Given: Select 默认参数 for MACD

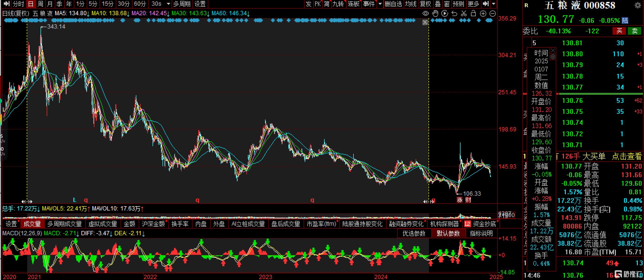Looking at the screenshot, I should pyautogui.click(x=448, y=233).
